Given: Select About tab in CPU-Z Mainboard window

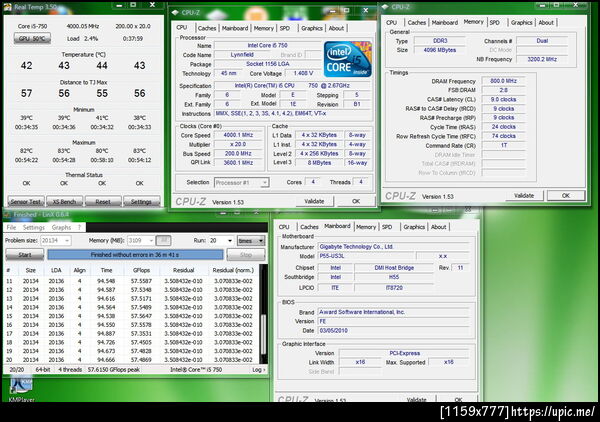Looking at the screenshot, I should click(439, 227).
